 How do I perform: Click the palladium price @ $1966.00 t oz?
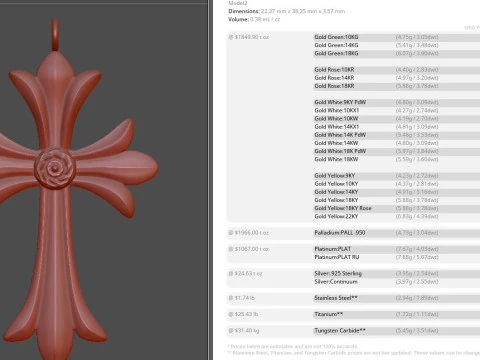coord(249,233)
